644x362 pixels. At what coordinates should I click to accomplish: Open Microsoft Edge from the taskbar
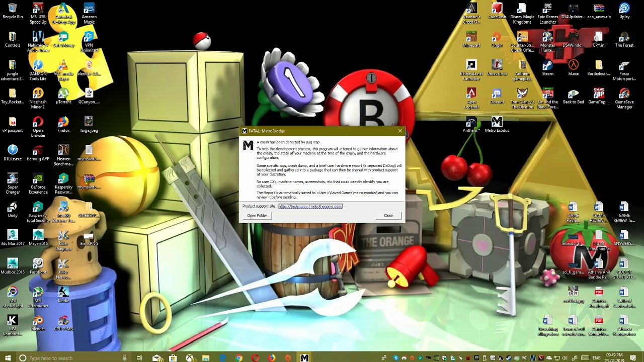tap(222, 357)
